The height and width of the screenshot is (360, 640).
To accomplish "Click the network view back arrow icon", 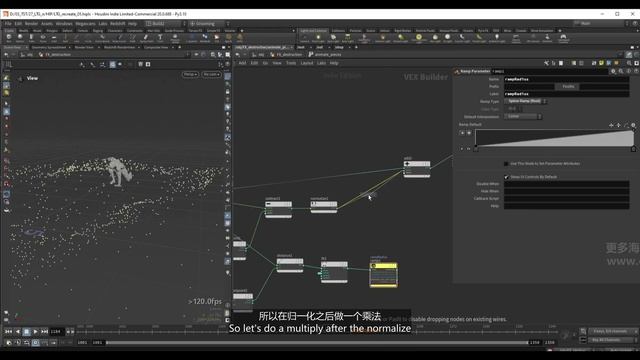I will coord(238,55).
